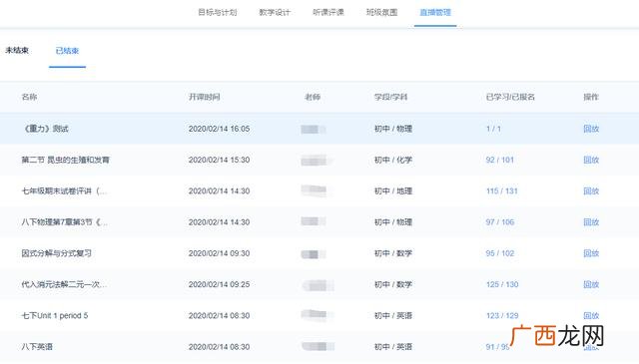The image size is (639, 364).
Task: Play 回放 for 昆虫的生殖和发育 lesson
Action: (591, 160)
